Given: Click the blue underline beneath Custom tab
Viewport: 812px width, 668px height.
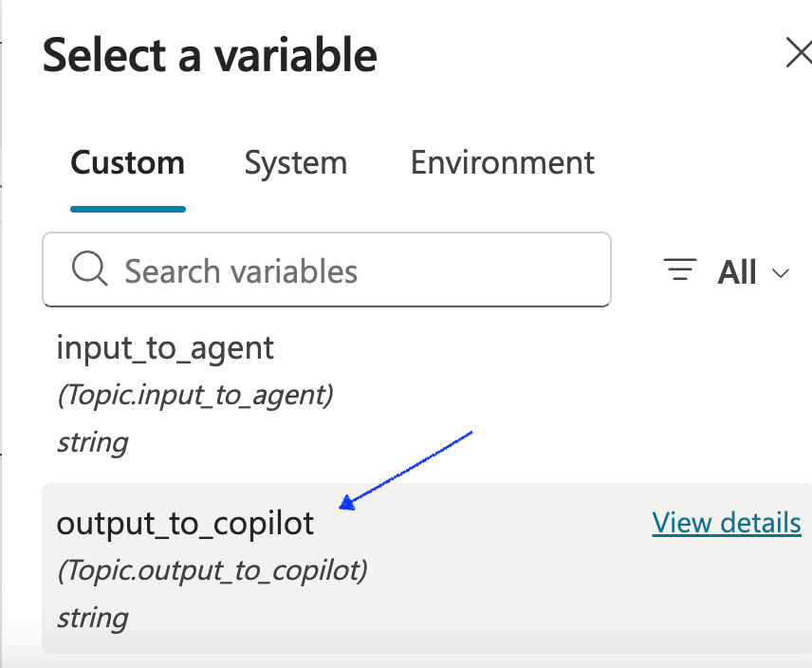Looking at the screenshot, I should (127, 208).
